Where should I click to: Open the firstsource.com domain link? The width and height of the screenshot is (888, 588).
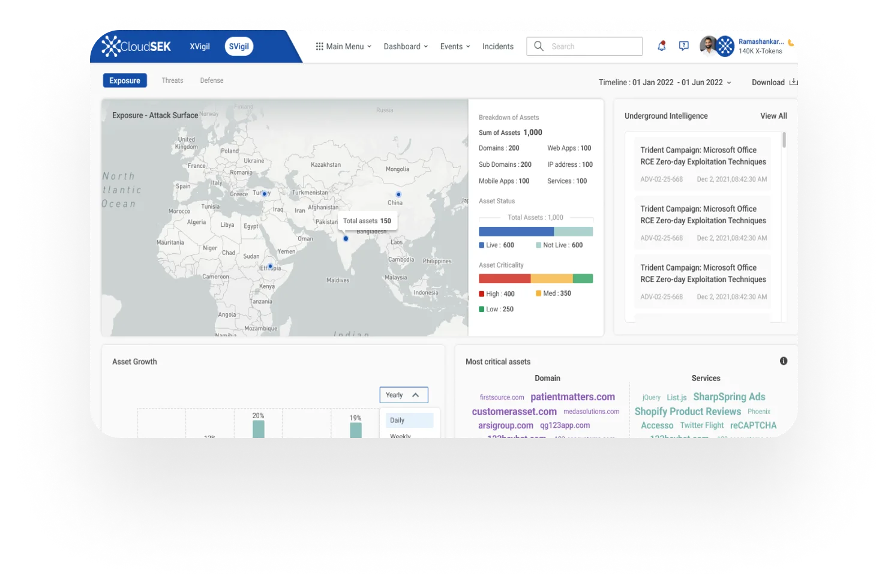pyautogui.click(x=502, y=397)
